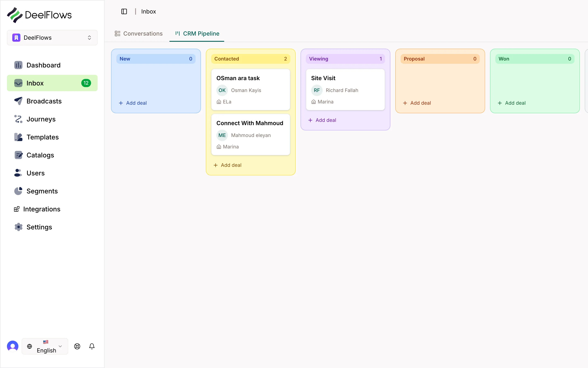Click the Users people icon
This screenshot has width=588, height=368.
(x=18, y=173)
